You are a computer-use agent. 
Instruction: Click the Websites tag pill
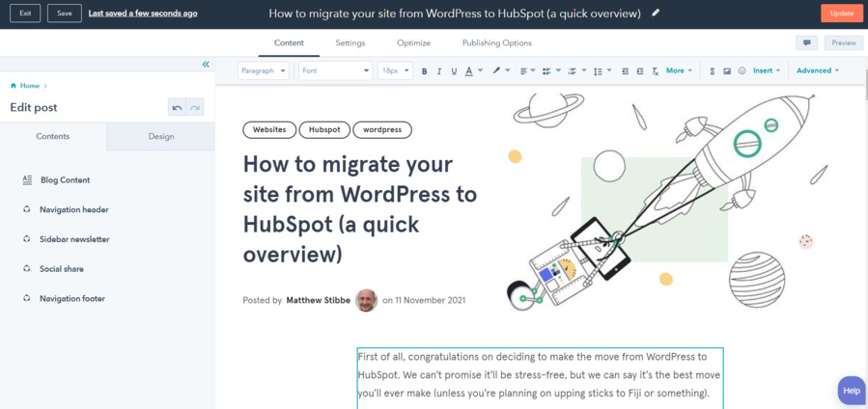pos(269,130)
